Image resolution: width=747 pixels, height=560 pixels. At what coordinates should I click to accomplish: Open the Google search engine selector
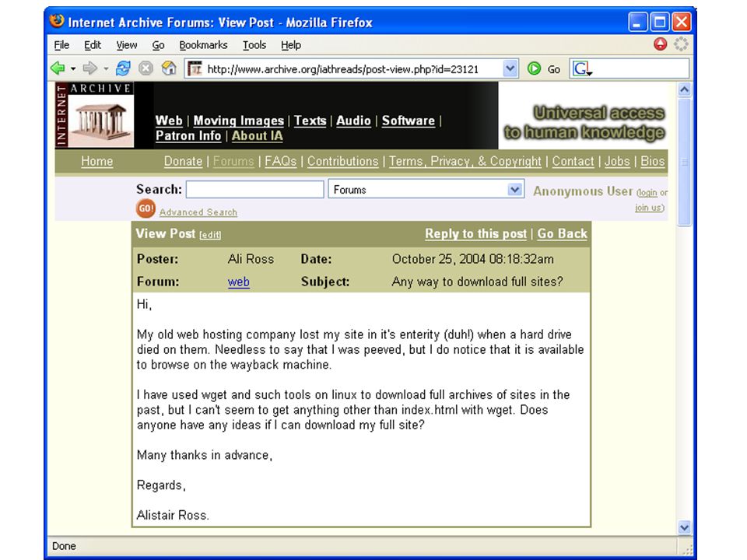[582, 69]
